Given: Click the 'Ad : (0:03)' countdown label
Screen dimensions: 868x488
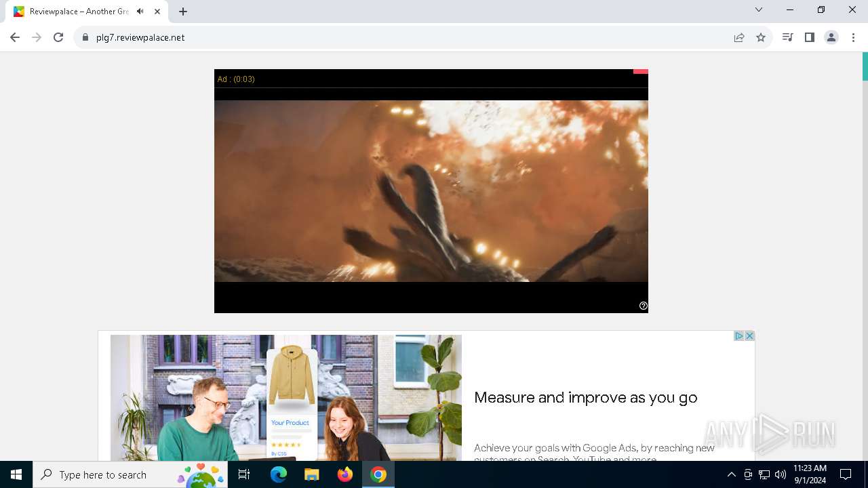Looking at the screenshot, I should point(236,79).
